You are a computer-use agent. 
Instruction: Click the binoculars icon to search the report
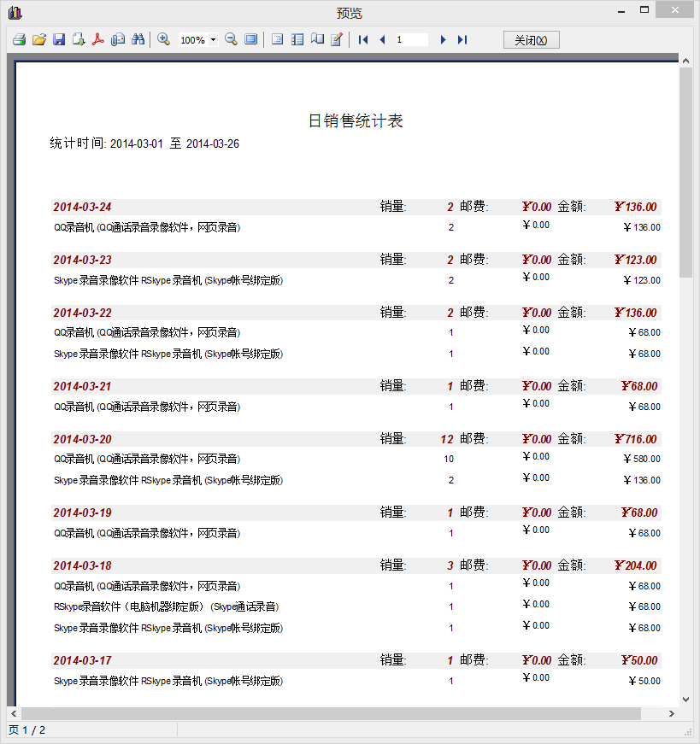coord(138,39)
